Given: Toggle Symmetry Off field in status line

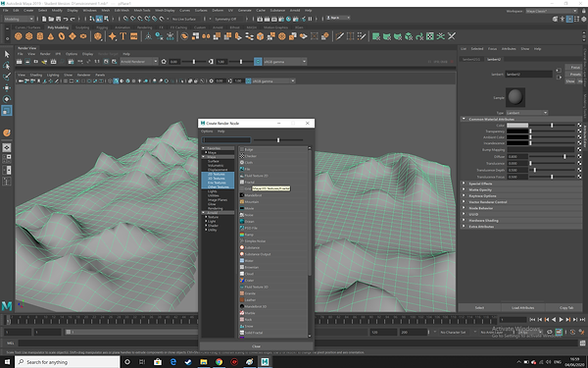Looking at the screenshot, I should pyautogui.click(x=228, y=19).
